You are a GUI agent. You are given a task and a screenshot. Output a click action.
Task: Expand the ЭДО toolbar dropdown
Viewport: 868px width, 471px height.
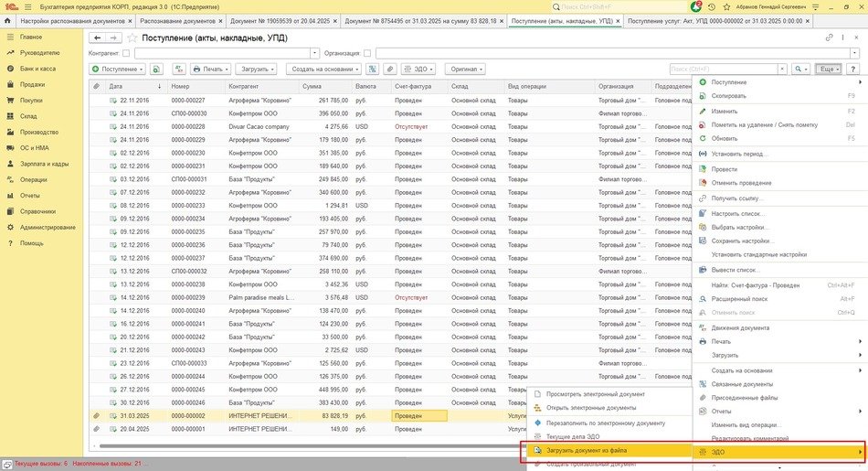coord(418,69)
